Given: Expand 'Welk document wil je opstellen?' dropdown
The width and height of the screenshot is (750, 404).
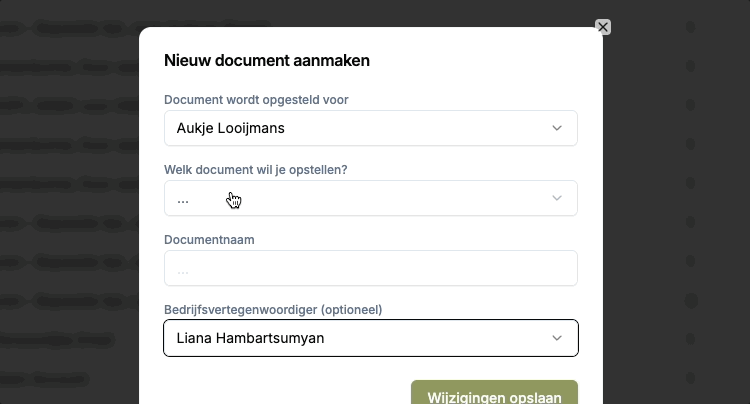Looking at the screenshot, I should 370,198.
